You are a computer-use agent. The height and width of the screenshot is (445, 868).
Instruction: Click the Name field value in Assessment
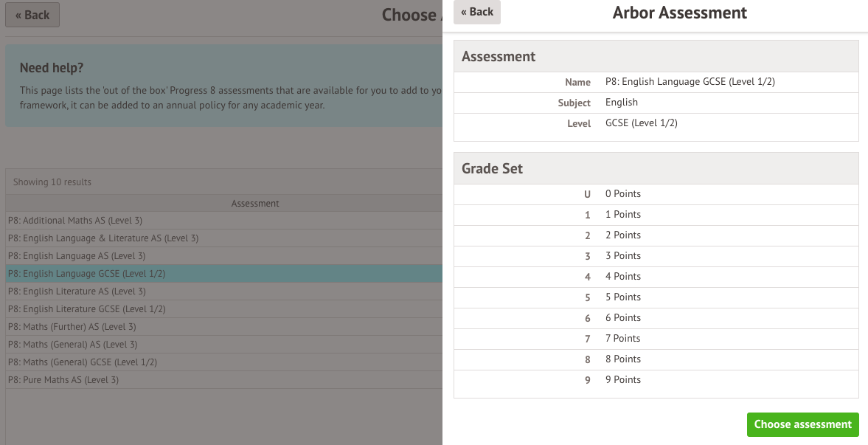(690, 82)
